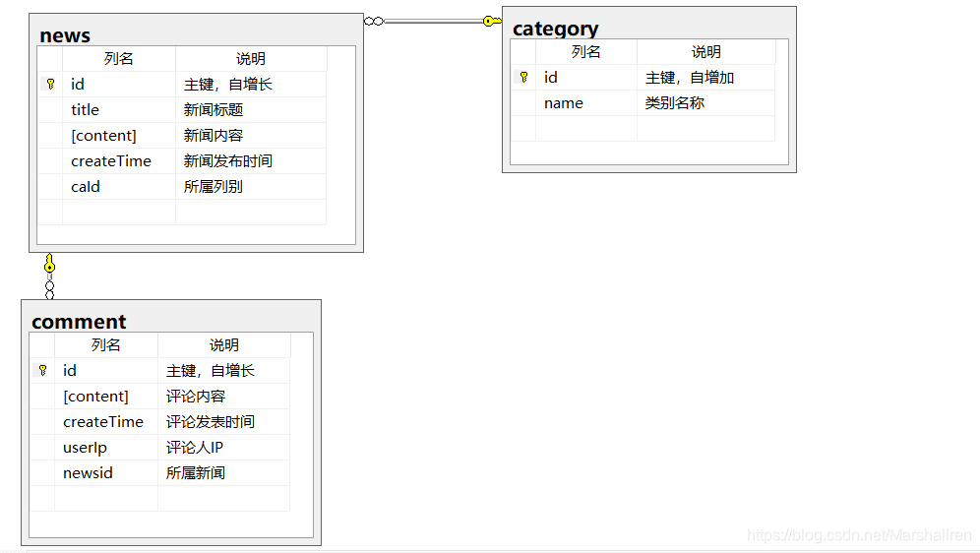980x553 pixels.
Task: Select the createTime column in comment table
Action: (105, 422)
